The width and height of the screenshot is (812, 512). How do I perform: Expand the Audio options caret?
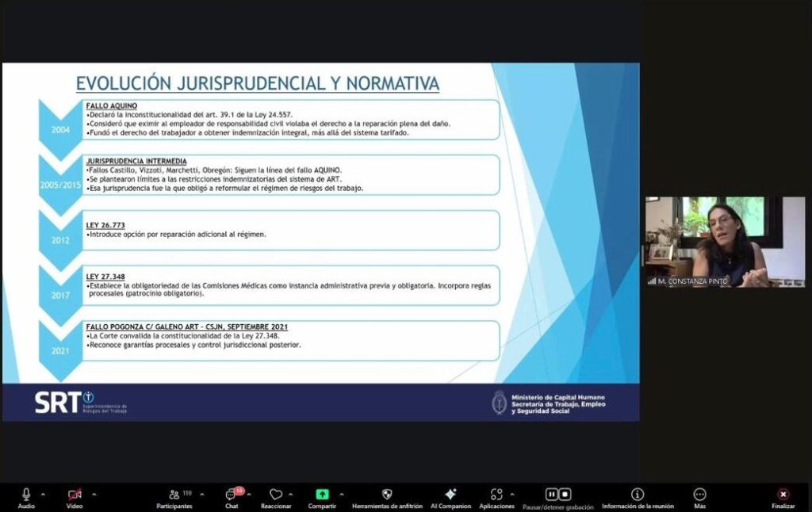(x=43, y=494)
